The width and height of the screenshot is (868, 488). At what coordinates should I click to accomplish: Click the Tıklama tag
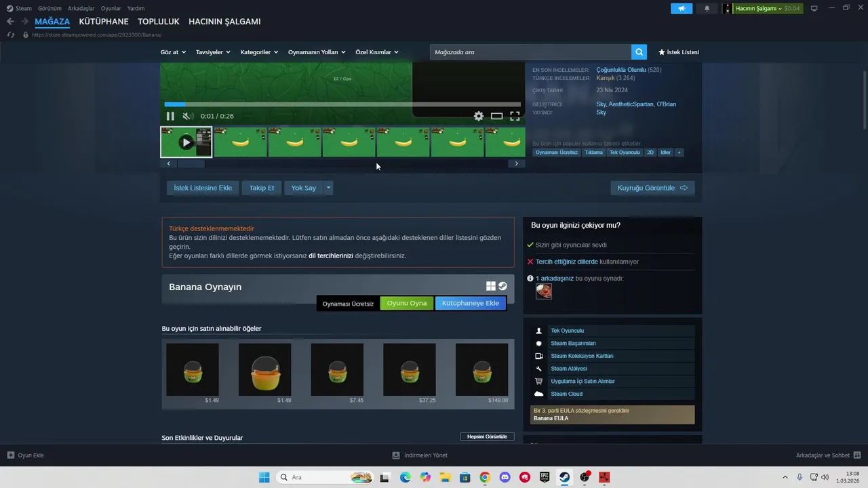(593, 152)
